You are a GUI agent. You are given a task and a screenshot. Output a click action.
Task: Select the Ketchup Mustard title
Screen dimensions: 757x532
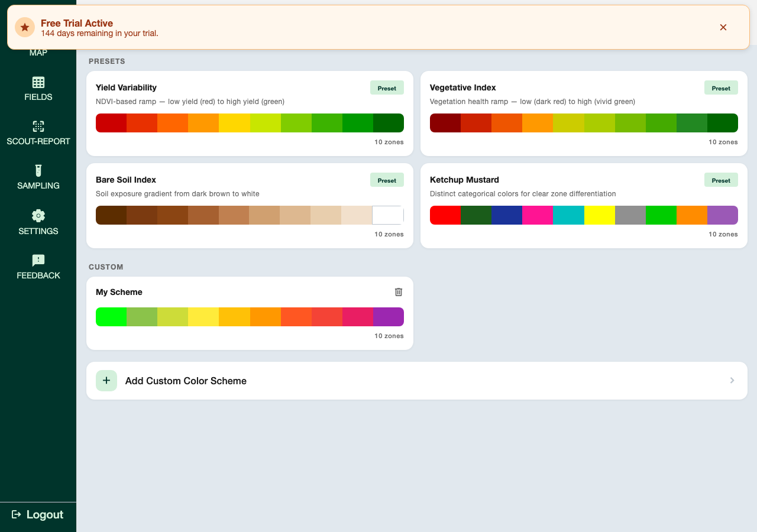click(464, 180)
